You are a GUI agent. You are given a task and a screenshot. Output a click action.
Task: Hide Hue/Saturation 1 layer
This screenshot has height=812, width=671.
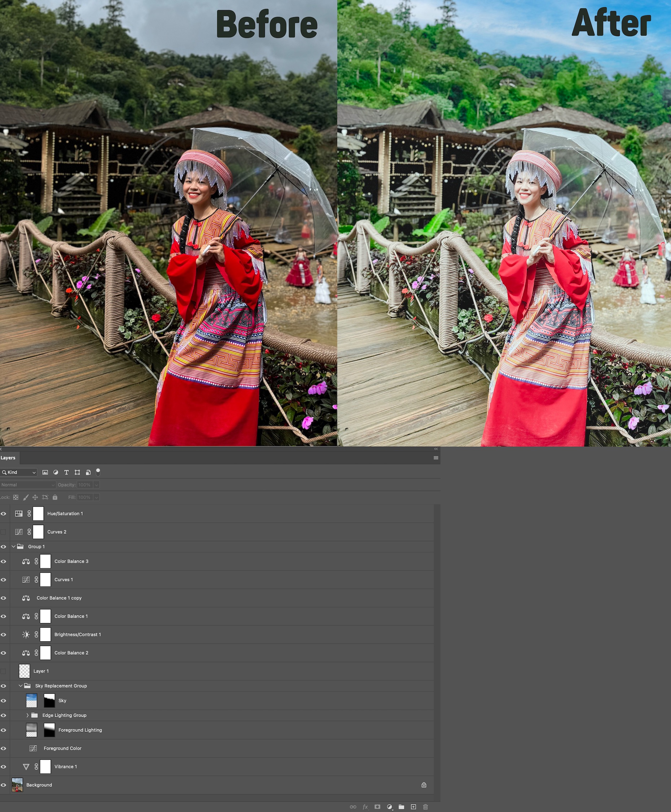pyautogui.click(x=4, y=514)
